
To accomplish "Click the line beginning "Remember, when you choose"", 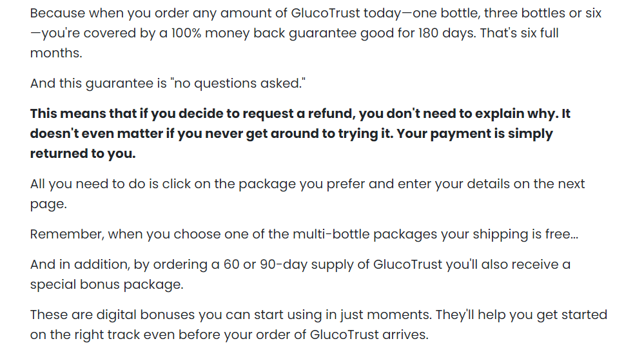I will [x=304, y=234].
